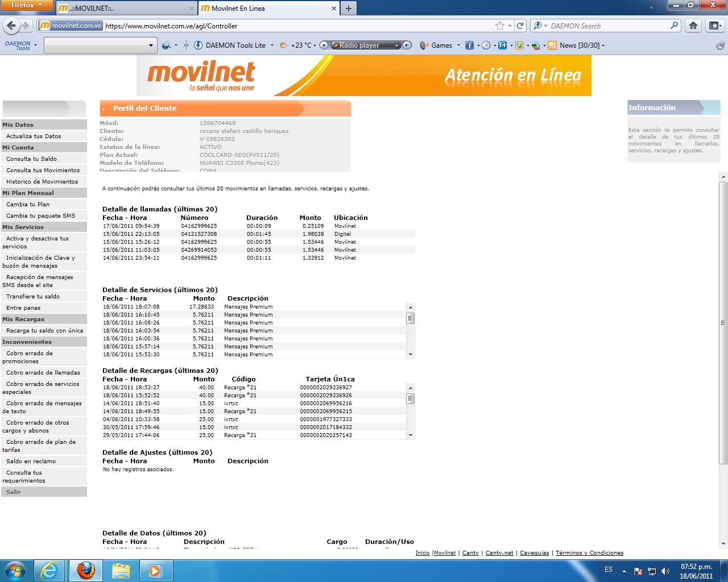Expand the News feed dropdown arrow
This screenshot has width=728, height=582.
point(603,45)
